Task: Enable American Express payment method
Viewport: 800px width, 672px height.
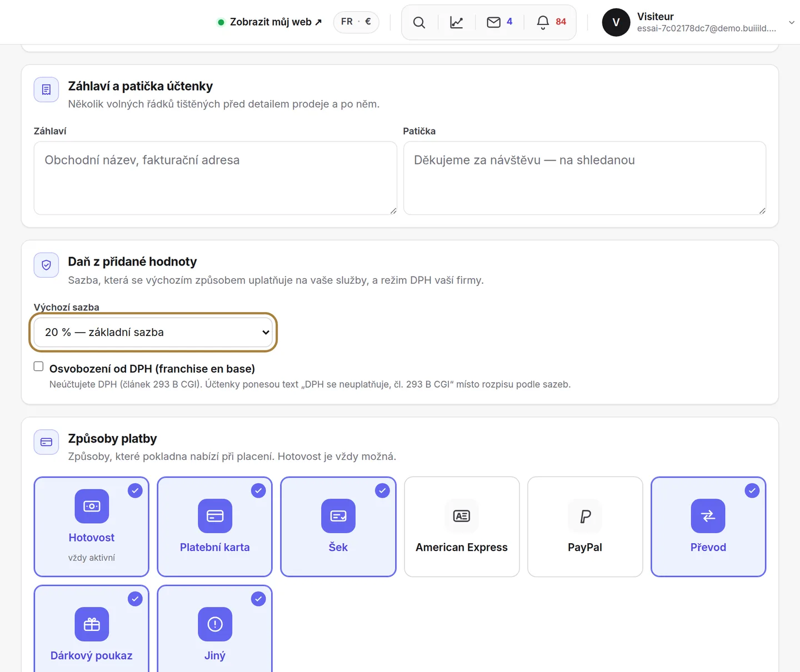Action: [462, 526]
